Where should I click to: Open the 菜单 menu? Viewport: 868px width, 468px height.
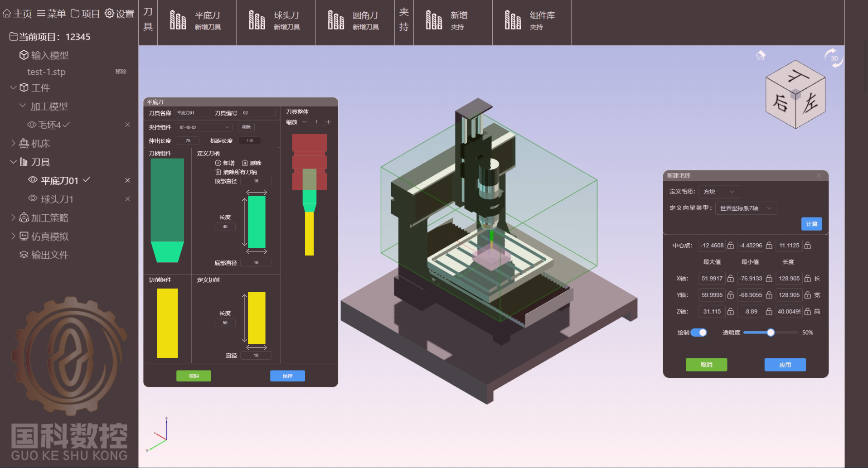point(51,14)
